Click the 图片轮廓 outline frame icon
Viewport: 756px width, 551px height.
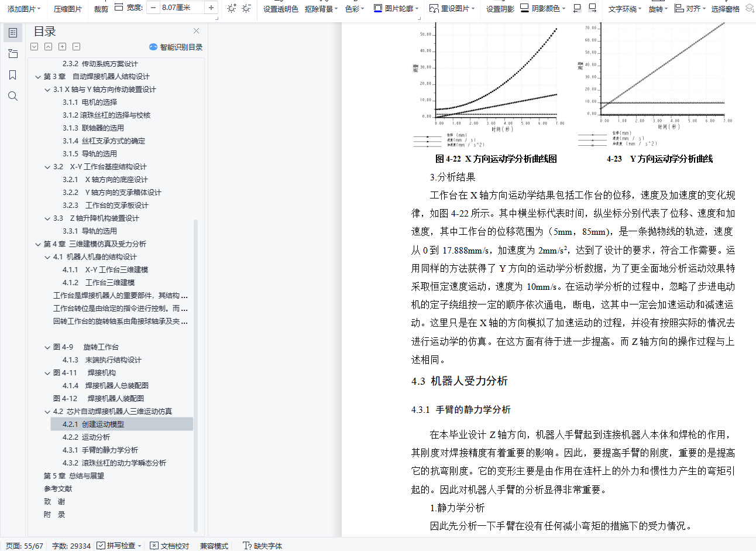coord(378,8)
